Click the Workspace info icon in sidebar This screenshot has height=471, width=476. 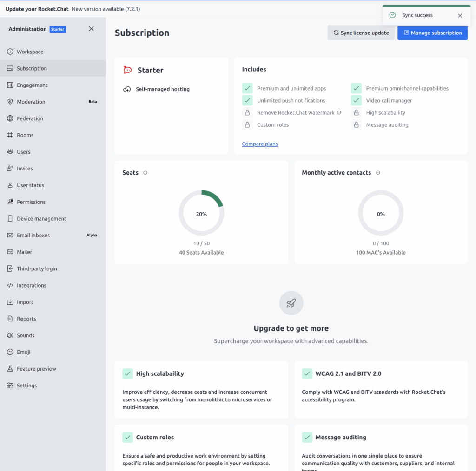pyautogui.click(x=10, y=52)
